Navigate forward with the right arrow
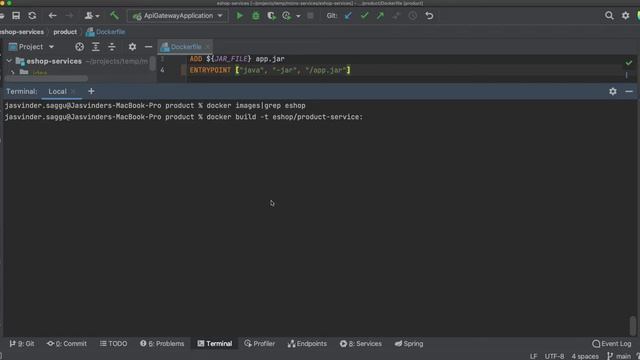The image size is (640, 360). click(x=69, y=16)
